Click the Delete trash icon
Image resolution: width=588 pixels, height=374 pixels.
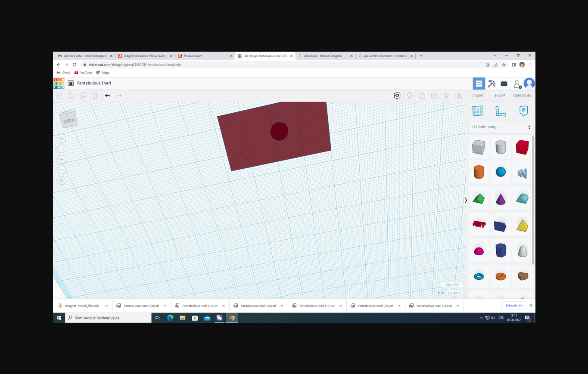(x=95, y=96)
